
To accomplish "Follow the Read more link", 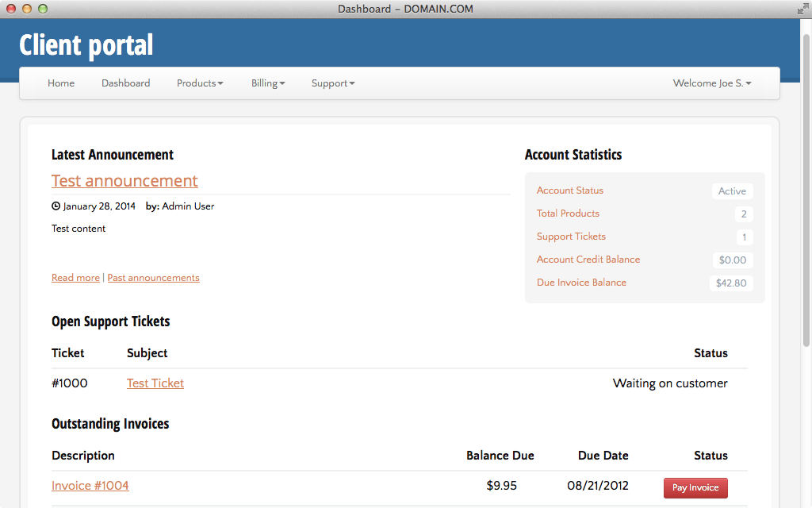I will (75, 278).
